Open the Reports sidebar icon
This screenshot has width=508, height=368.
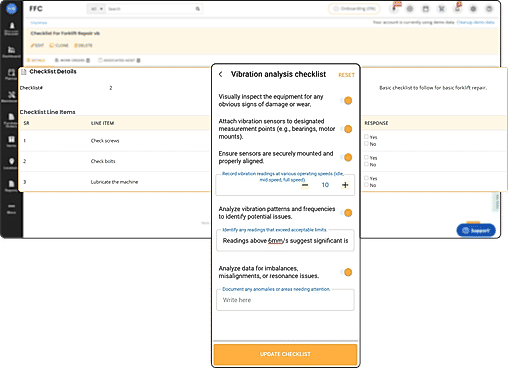point(11,186)
